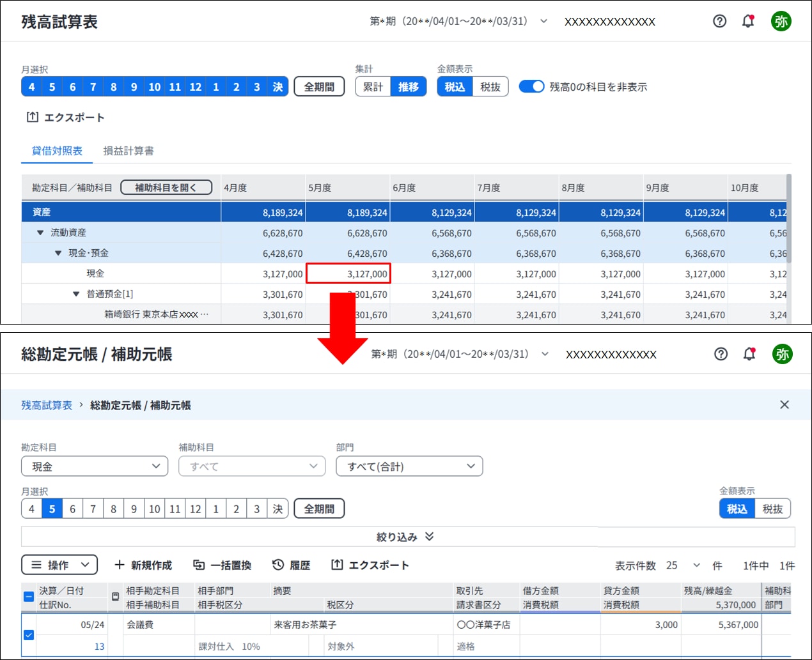Screen dimensions: 812x660
Task: Toggle 残高0の科目を非表示 switch
Action: (x=531, y=86)
